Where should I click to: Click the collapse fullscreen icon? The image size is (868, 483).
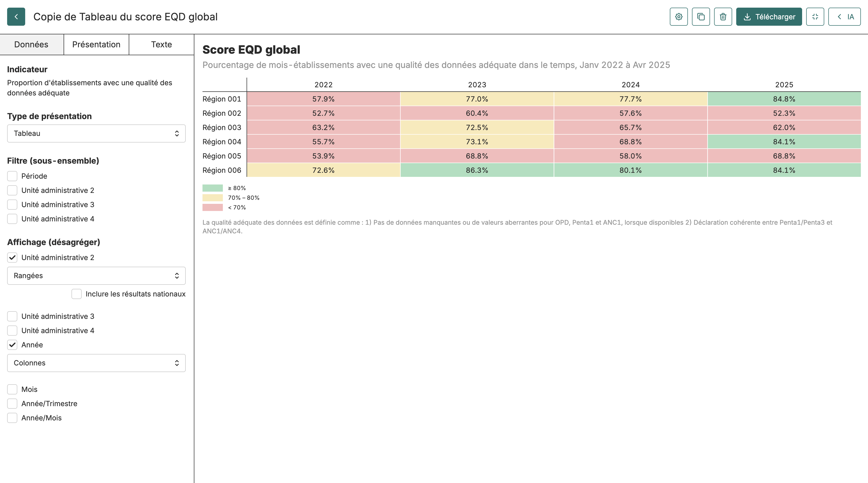(x=815, y=17)
